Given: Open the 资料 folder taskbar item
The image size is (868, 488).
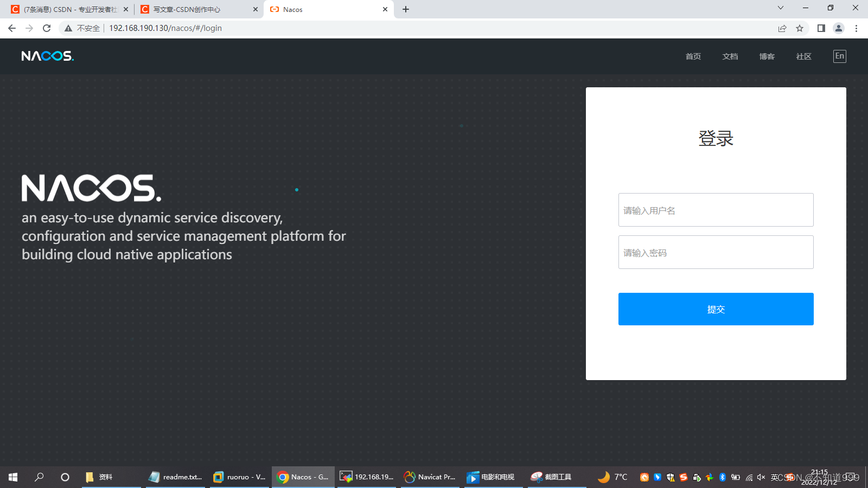Looking at the screenshot, I should [111, 477].
